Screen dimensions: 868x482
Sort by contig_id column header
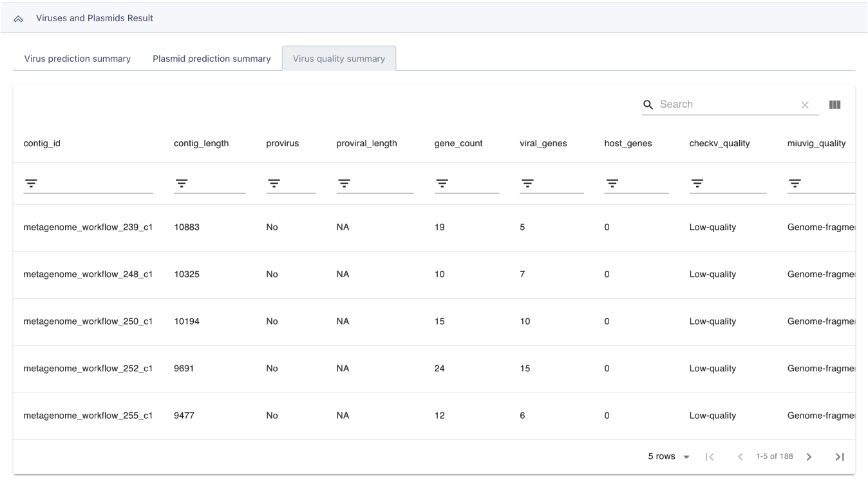[x=42, y=144]
